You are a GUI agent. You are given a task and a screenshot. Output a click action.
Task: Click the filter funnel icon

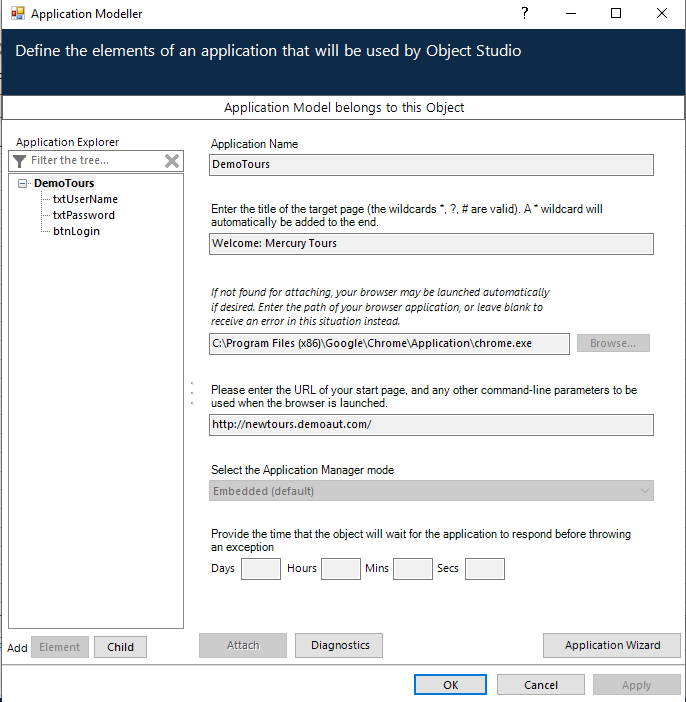pos(19,161)
